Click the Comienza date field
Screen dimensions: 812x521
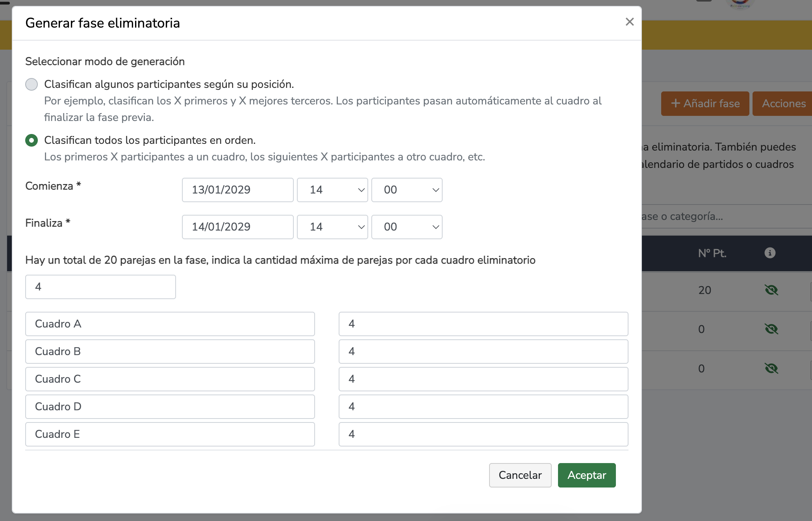[237, 190]
